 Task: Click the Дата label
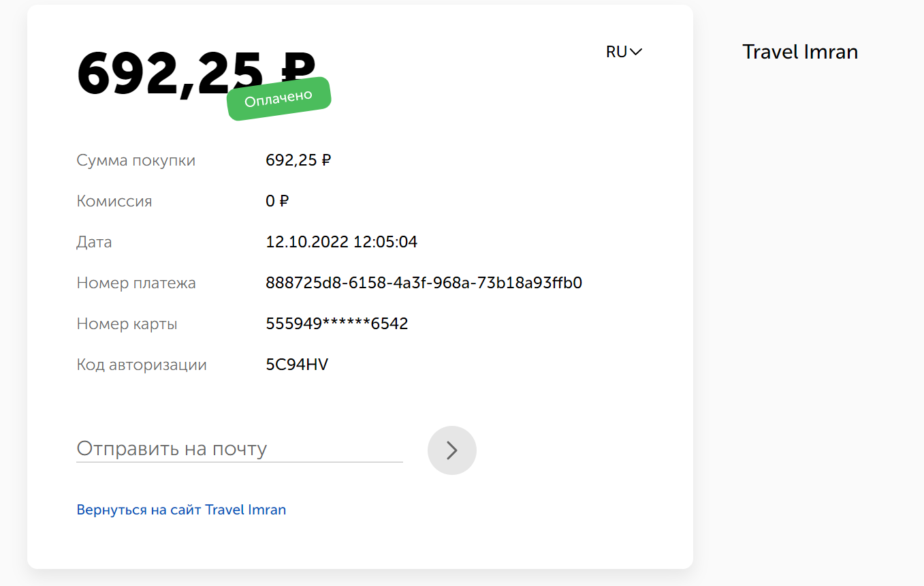[x=94, y=243]
